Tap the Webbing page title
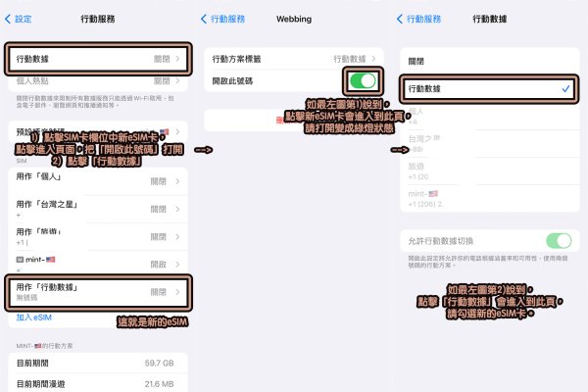The height and width of the screenshot is (392, 588). click(x=294, y=19)
